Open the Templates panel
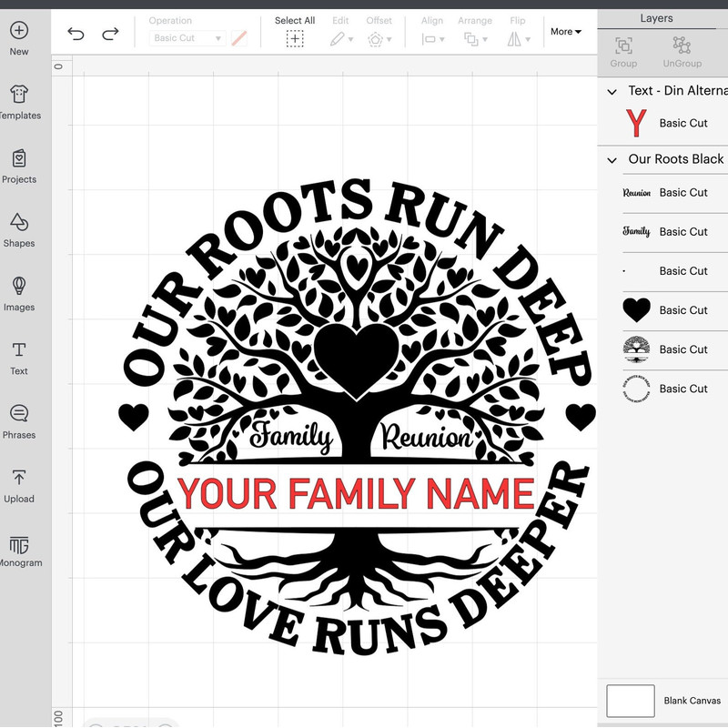Screen dimensions: 728x728 [x=19, y=95]
